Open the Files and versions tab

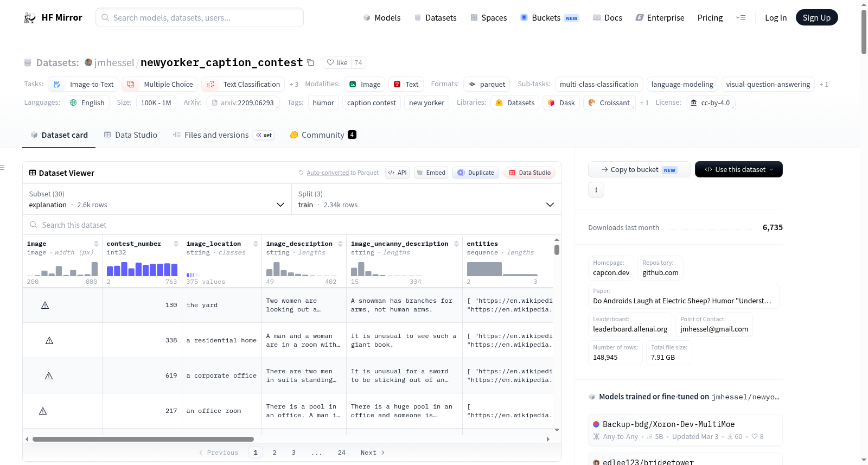224,135
